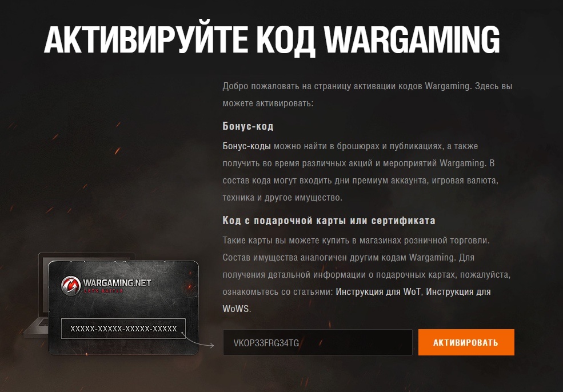Click the Бонус-код section heading
The height and width of the screenshot is (392, 563).
[248, 126]
